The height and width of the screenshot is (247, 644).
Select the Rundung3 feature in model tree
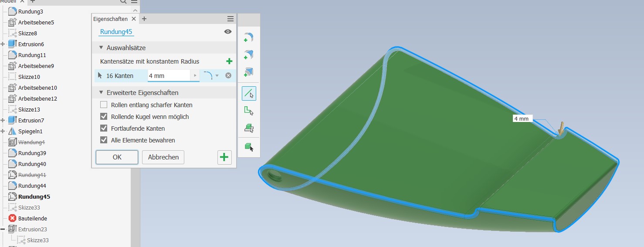pyautogui.click(x=31, y=11)
